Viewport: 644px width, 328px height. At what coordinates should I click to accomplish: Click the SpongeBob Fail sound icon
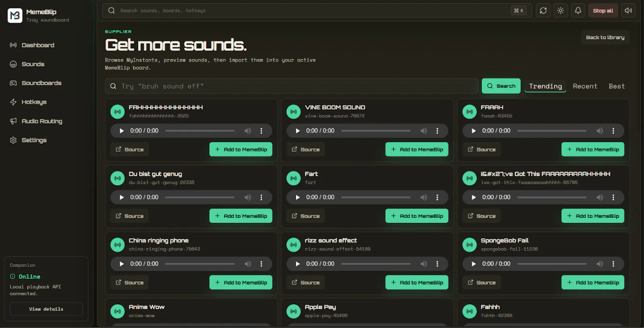coord(469,245)
